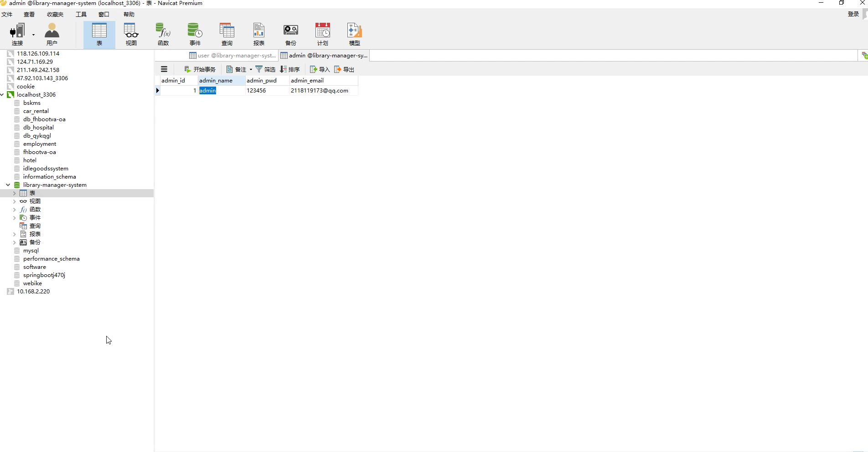Click the highlighted admin name cell
The width and height of the screenshot is (868, 452).
pyautogui.click(x=222, y=91)
